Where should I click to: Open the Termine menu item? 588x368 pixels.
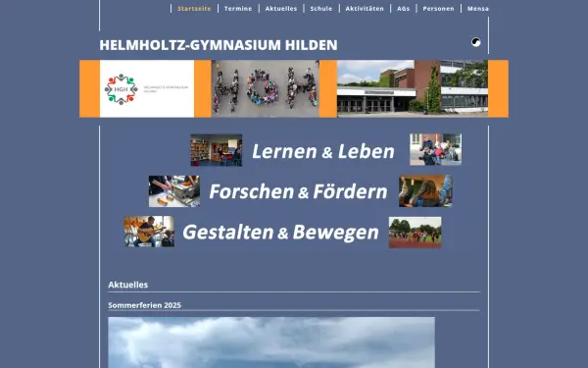click(238, 8)
